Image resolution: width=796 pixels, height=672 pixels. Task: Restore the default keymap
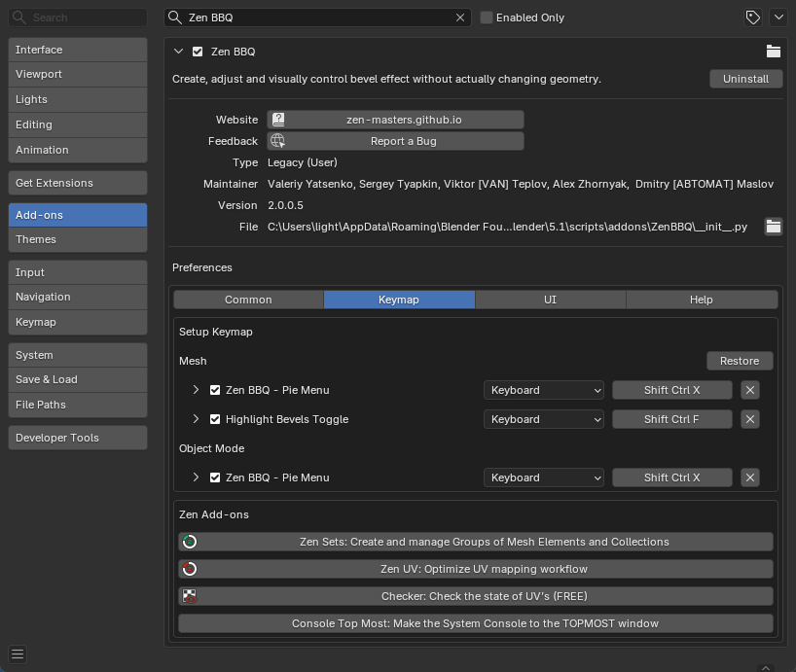(x=740, y=361)
